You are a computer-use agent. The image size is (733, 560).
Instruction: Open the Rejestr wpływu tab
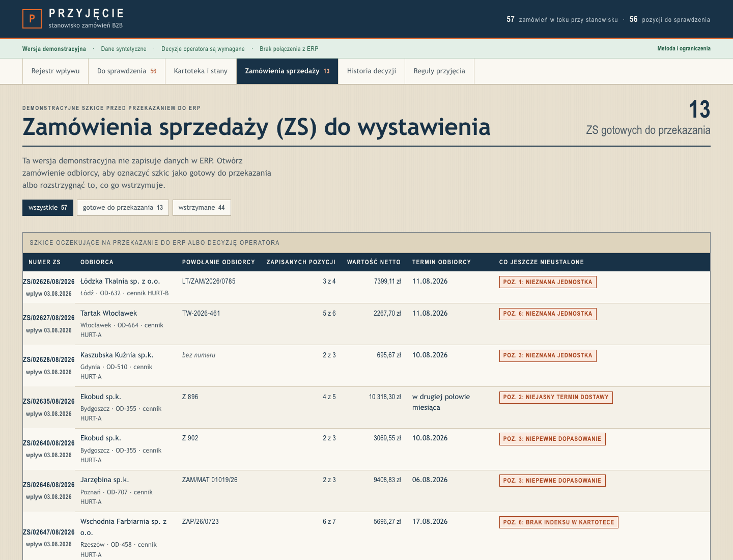click(55, 71)
